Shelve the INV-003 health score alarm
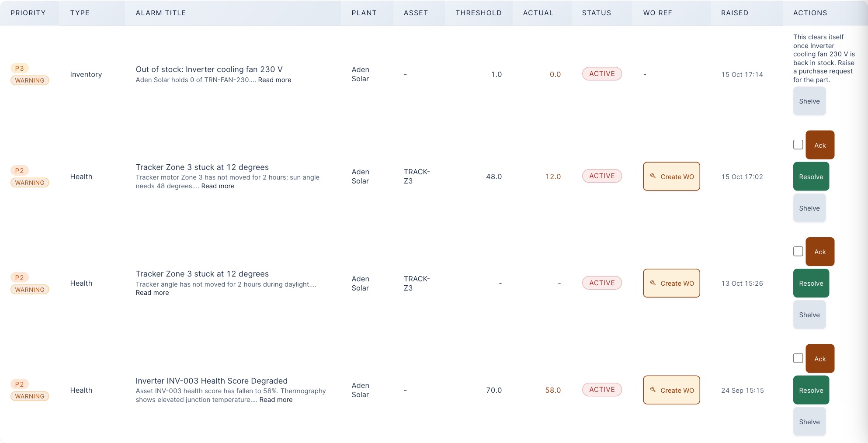Screen dimensions: 868x443 coord(809,422)
